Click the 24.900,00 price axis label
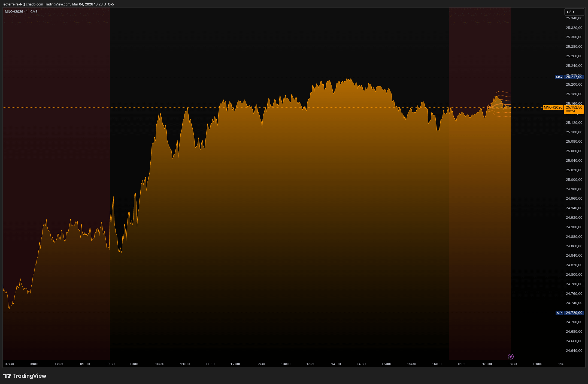 click(x=574, y=227)
